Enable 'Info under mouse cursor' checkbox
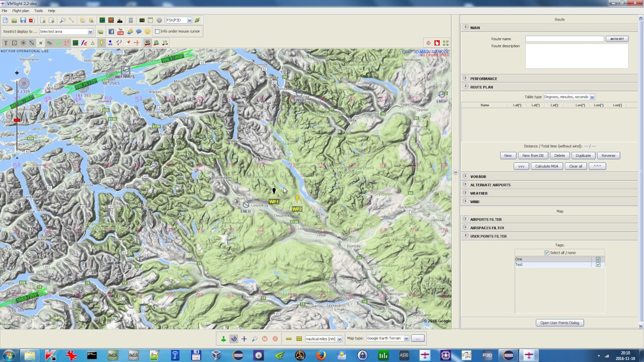 [157, 31]
